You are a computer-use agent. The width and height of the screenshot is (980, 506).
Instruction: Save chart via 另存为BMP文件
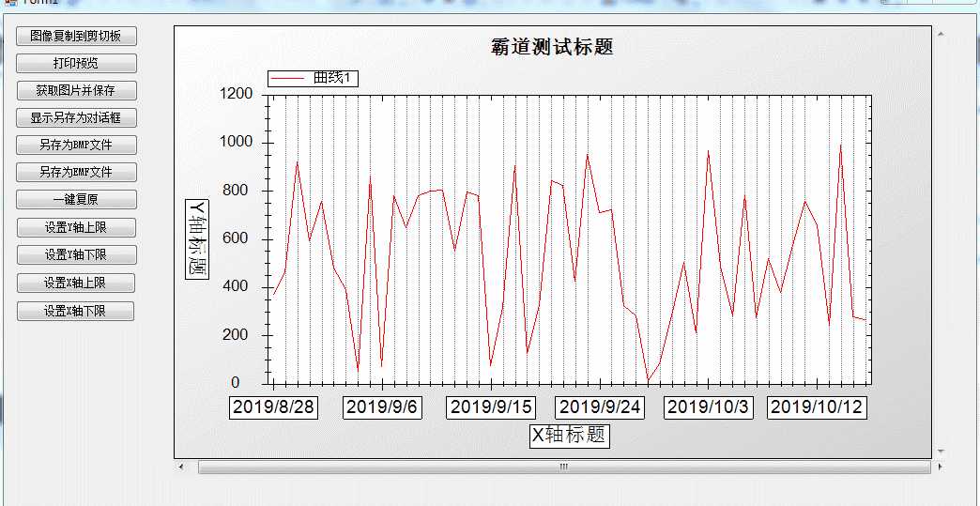tap(76, 145)
